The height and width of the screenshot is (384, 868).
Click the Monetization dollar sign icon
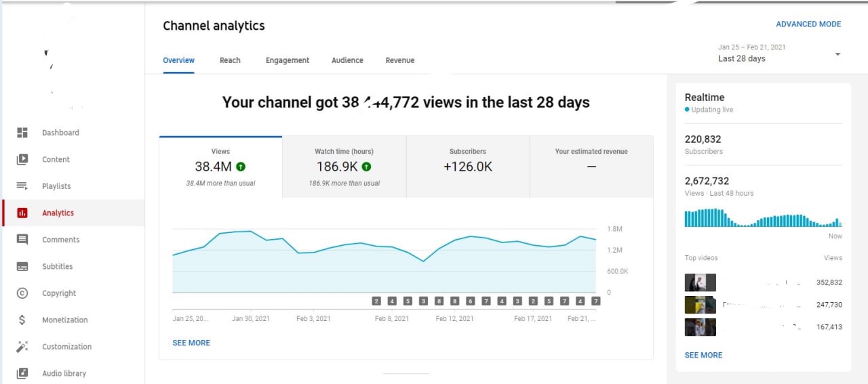(22, 320)
